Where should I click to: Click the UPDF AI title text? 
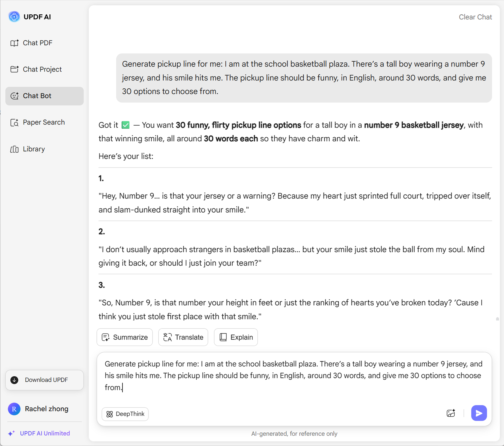click(x=37, y=17)
